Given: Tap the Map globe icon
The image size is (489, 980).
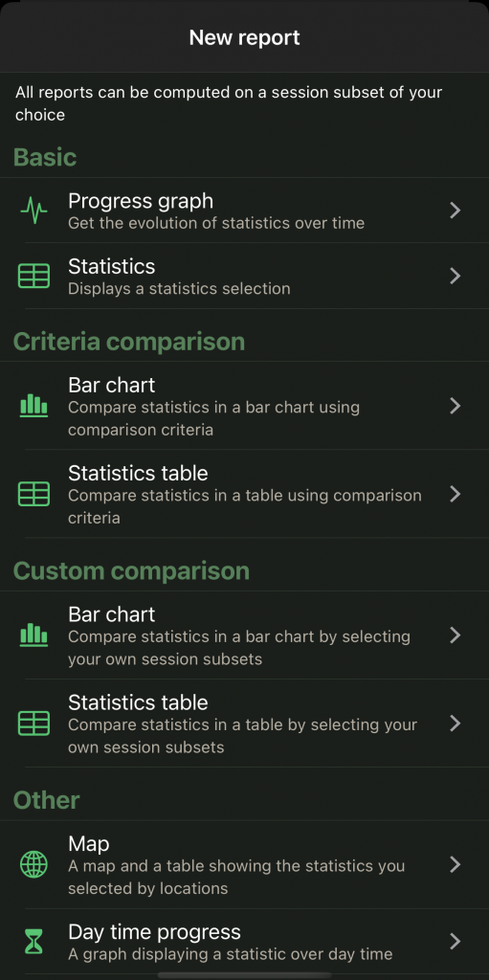Looking at the screenshot, I should (x=33, y=865).
